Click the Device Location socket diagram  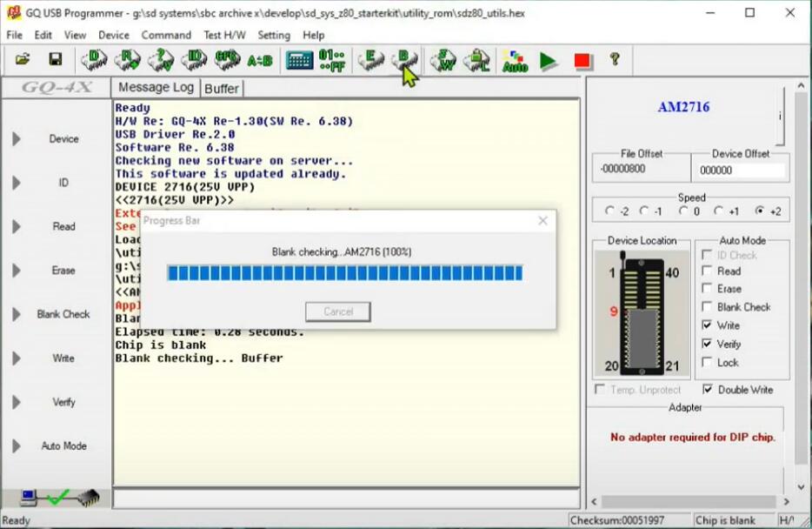(x=642, y=313)
